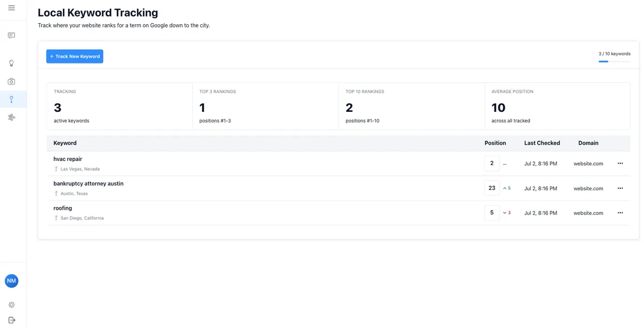Click the Tracking active keywords card

click(120, 106)
